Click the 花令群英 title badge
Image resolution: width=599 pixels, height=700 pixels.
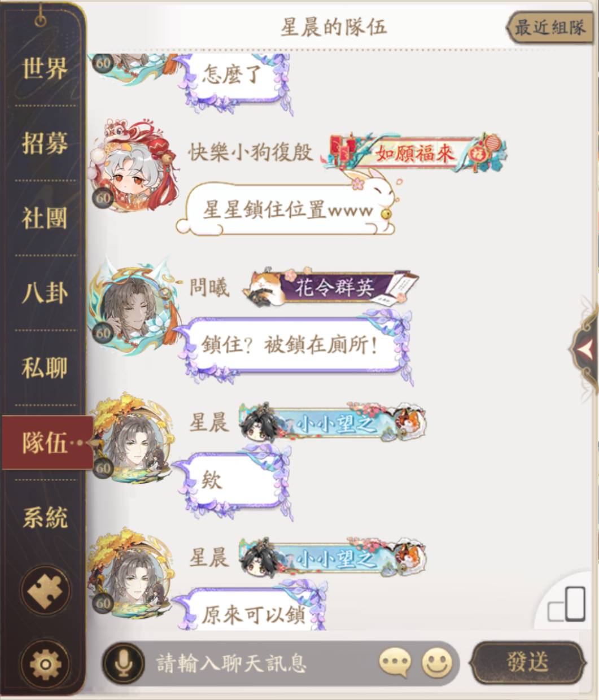pos(331,288)
